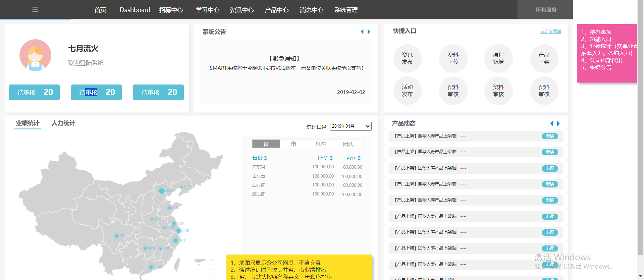The image size is (644, 280).
Task: Open the 资料审核 circle directly below 产品上架
Action: 544,91
